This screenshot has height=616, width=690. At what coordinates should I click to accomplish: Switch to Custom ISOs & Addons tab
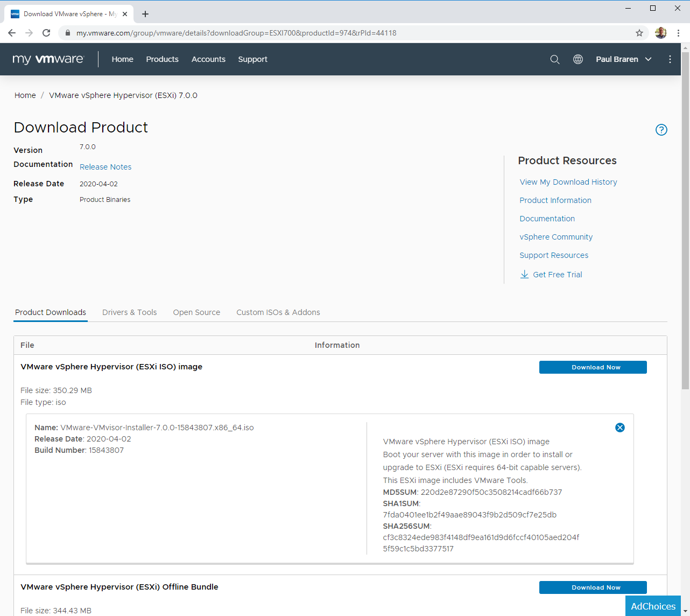278,312
